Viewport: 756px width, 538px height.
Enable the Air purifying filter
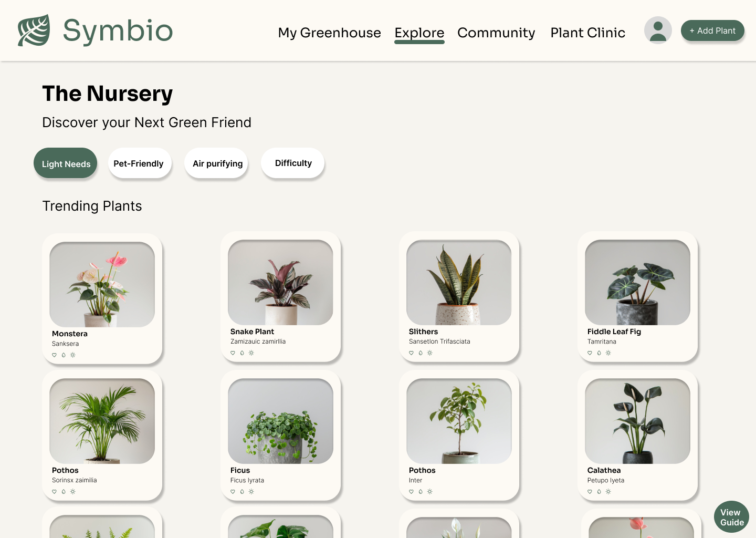(216, 163)
